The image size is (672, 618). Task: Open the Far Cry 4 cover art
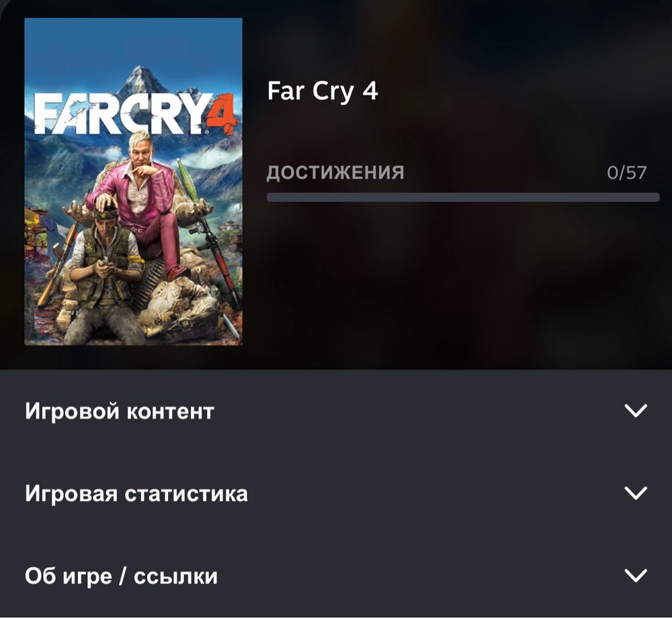(133, 182)
